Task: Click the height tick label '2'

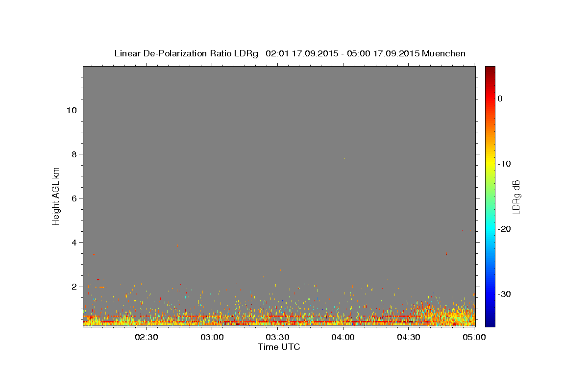Action: [74, 286]
